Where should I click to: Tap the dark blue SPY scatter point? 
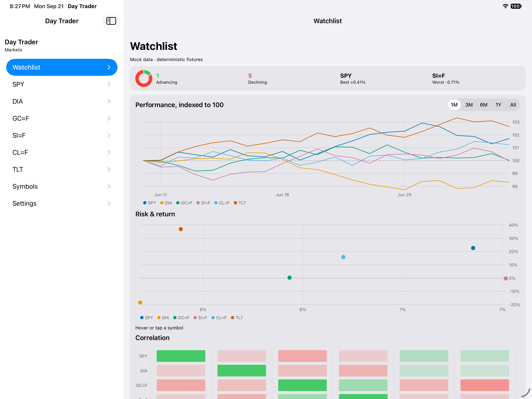(x=473, y=248)
